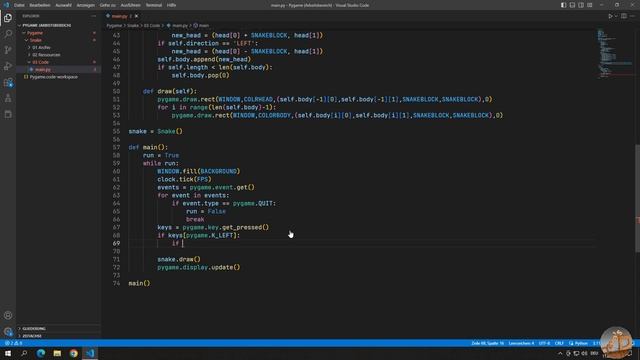
Task: Toggle Secondary Side Bar visibility
Action: 581,5
